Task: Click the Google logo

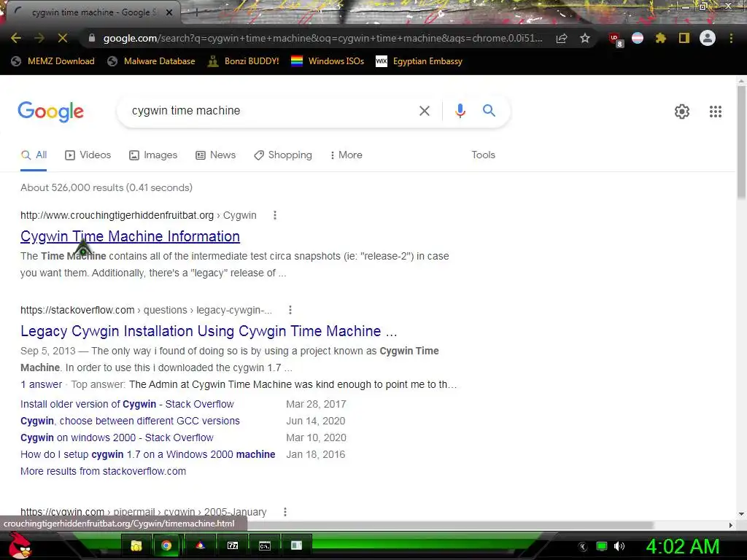Action: tap(51, 112)
